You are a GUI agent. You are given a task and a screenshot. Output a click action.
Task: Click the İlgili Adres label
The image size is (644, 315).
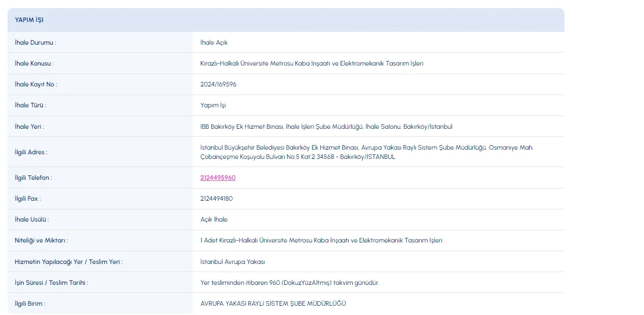coord(31,152)
